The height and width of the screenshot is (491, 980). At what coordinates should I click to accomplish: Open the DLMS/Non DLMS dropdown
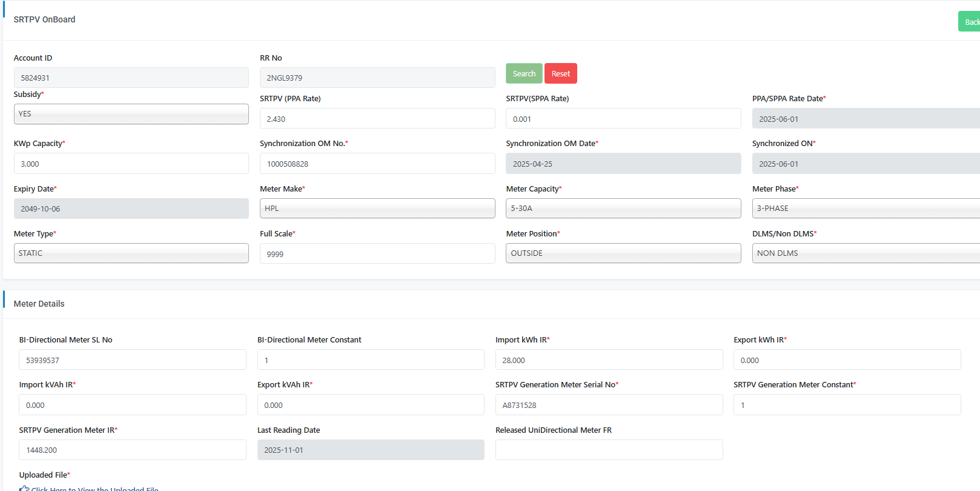[x=865, y=253]
